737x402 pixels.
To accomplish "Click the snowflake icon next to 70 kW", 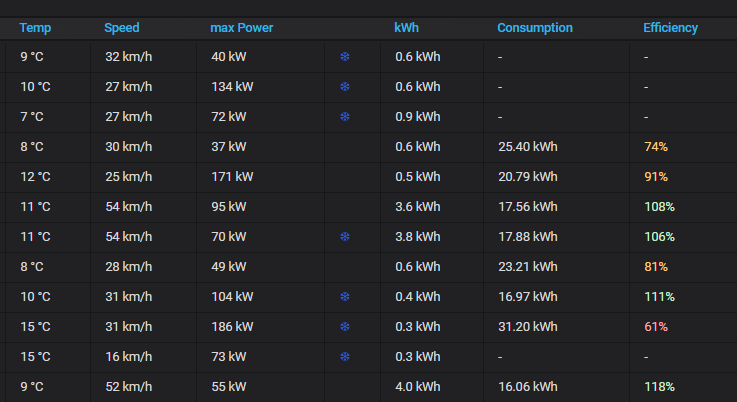I will tap(345, 236).
